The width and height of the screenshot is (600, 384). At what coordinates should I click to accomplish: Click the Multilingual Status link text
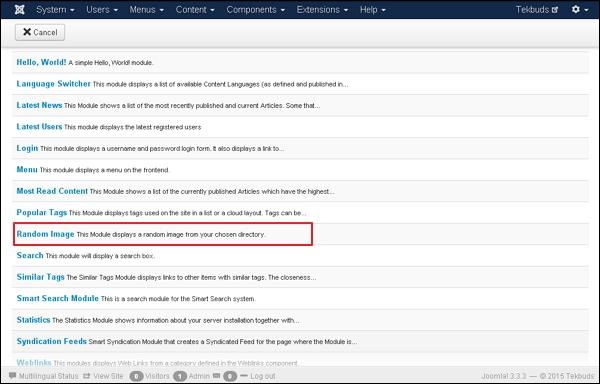tap(49, 376)
